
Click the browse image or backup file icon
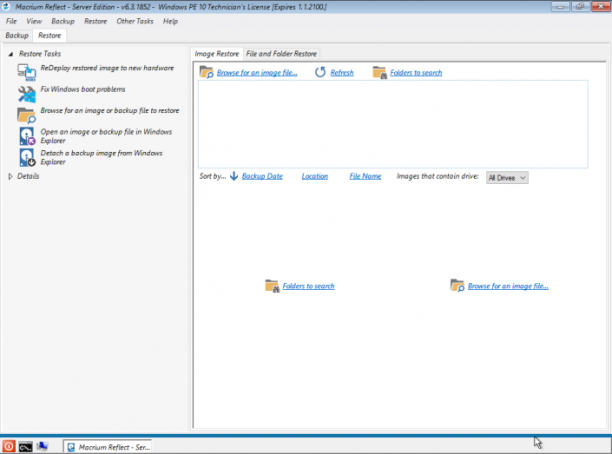tap(27, 115)
